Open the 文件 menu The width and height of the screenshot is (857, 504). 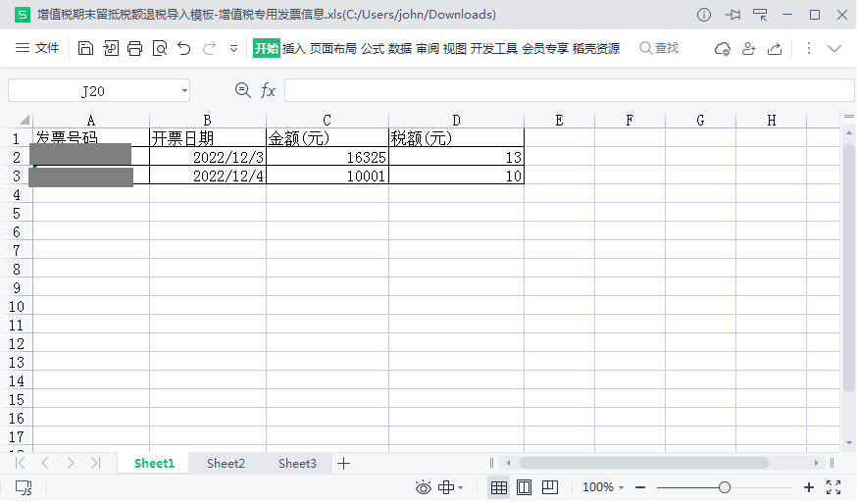point(38,48)
